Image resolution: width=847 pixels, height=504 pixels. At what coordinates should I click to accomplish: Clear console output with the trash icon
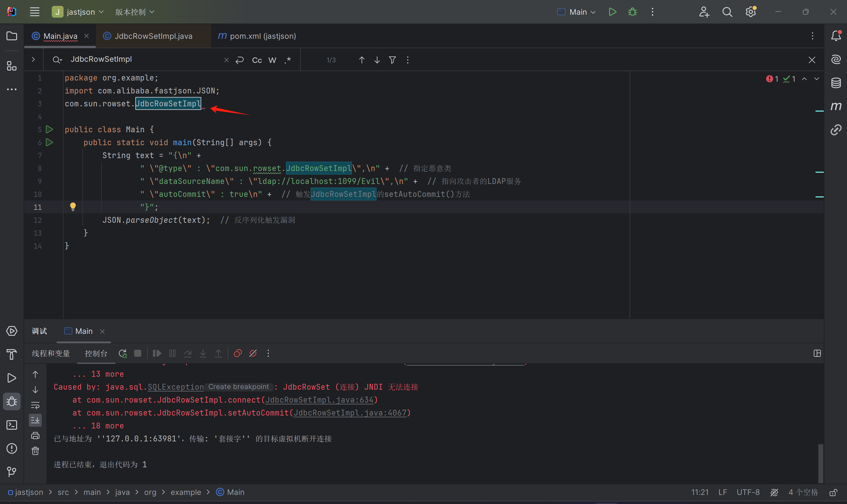click(35, 451)
